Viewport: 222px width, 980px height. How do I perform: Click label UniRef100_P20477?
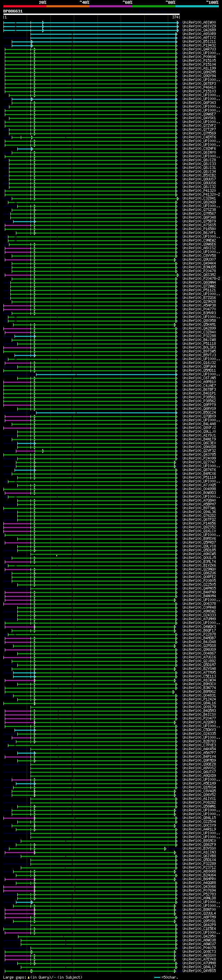(x=199, y=719)
